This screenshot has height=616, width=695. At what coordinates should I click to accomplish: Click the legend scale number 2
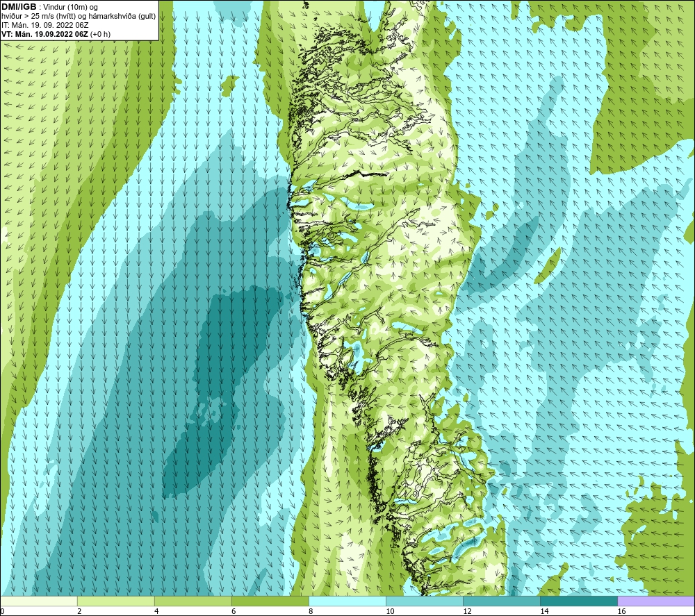coord(79,612)
